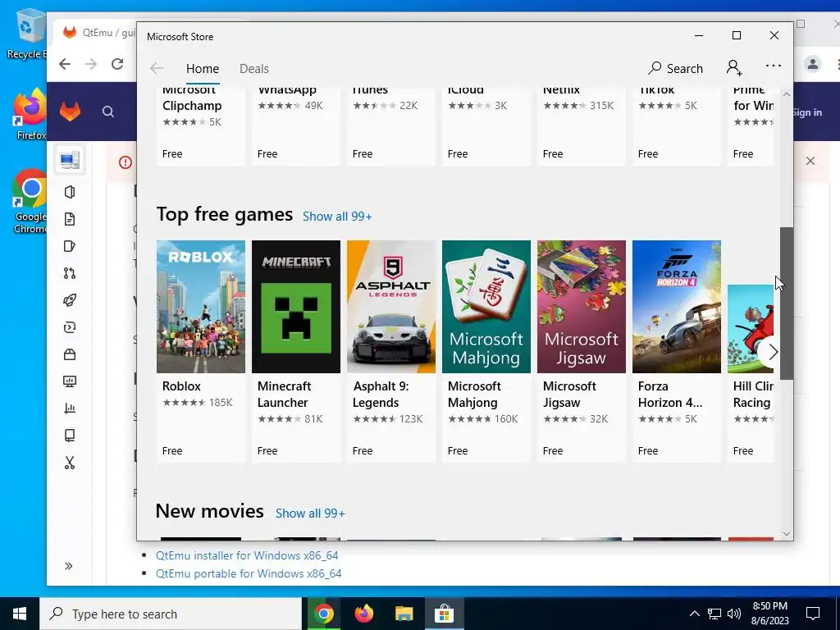Select the iCloud card with 3K ratings

pos(486,126)
